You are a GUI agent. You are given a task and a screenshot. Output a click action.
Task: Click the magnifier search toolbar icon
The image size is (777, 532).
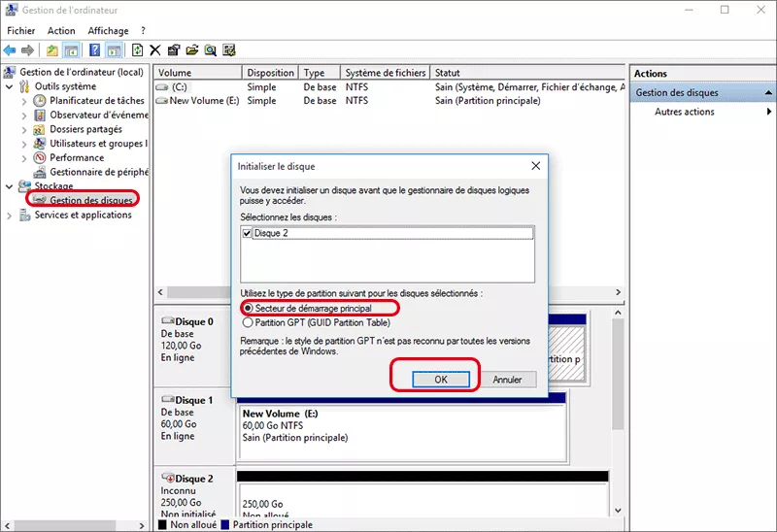click(x=211, y=50)
